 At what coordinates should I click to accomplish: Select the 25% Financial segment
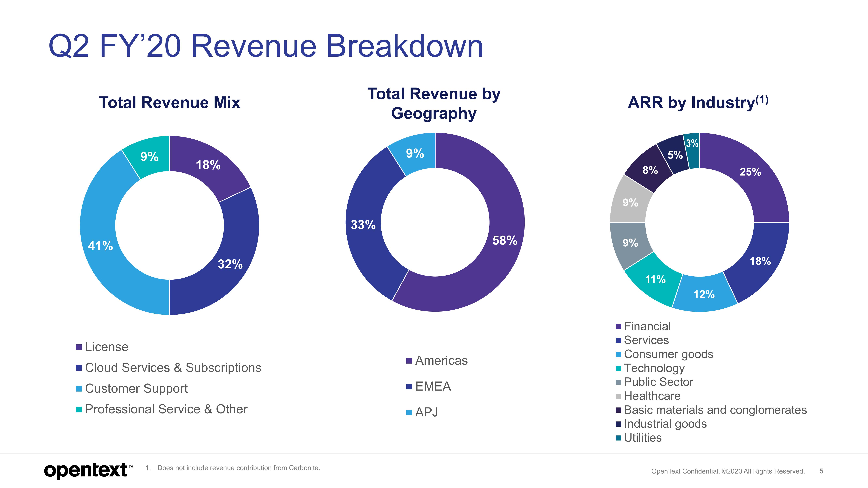pos(750,172)
